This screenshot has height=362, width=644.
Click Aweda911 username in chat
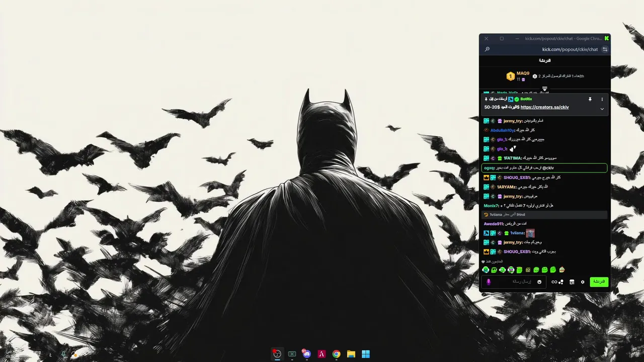(494, 224)
